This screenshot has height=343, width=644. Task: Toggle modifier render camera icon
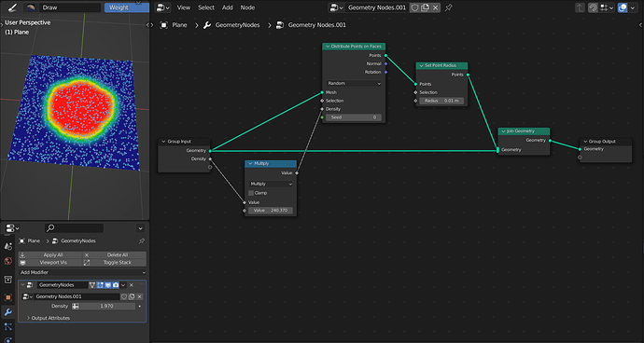point(116,284)
